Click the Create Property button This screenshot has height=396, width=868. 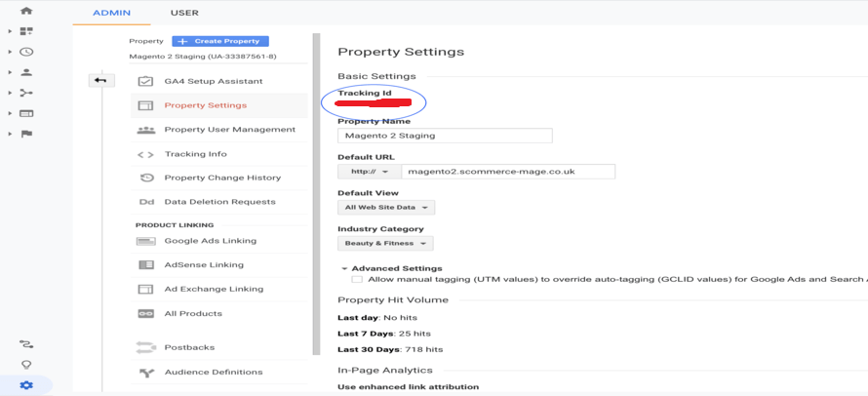click(220, 41)
